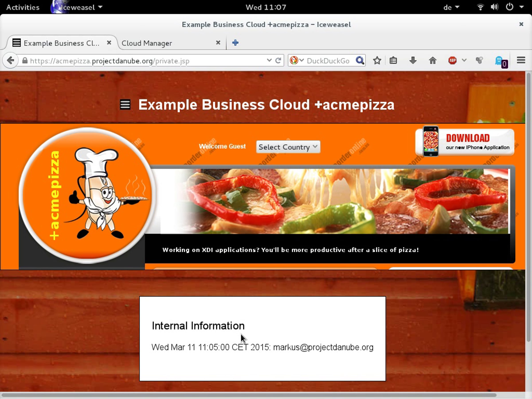
Task: Click the DuckDuckGo search magnifier icon
Action: pos(360,60)
